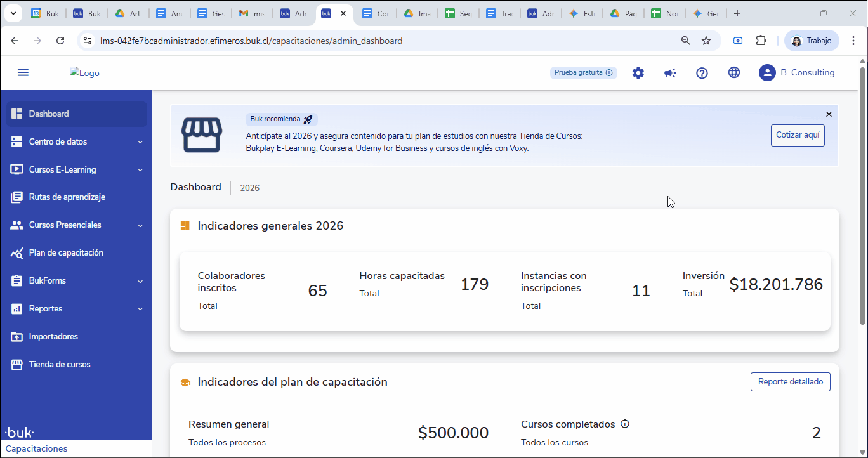The image size is (868, 458).
Task: Click the info icon beside Cursos completados
Action: 625,424
